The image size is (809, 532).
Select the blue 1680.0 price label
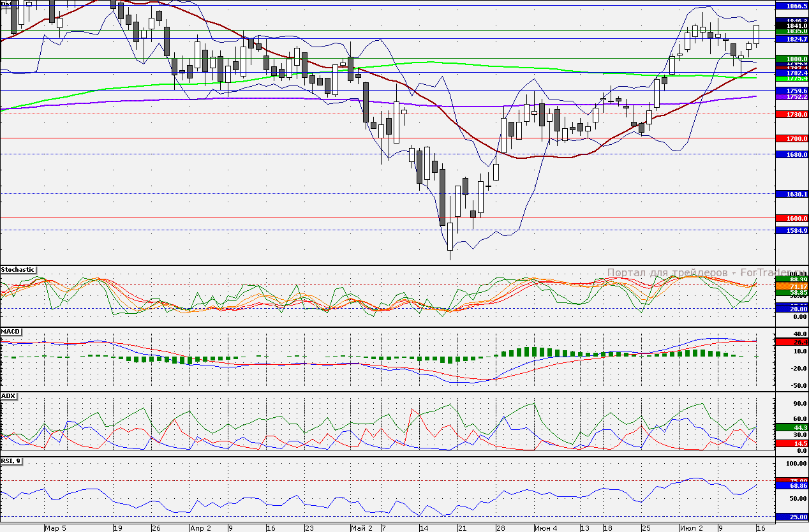[791, 154]
